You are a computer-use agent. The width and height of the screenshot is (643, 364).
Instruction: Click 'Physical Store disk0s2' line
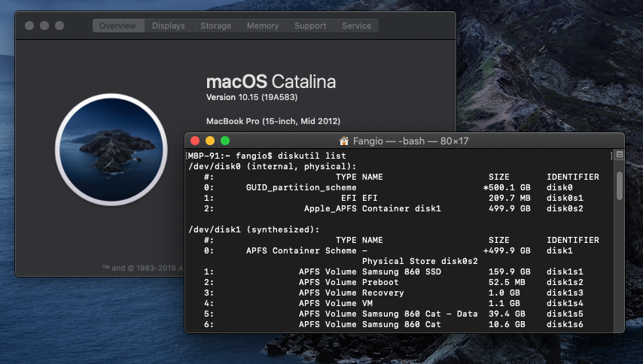coord(420,261)
